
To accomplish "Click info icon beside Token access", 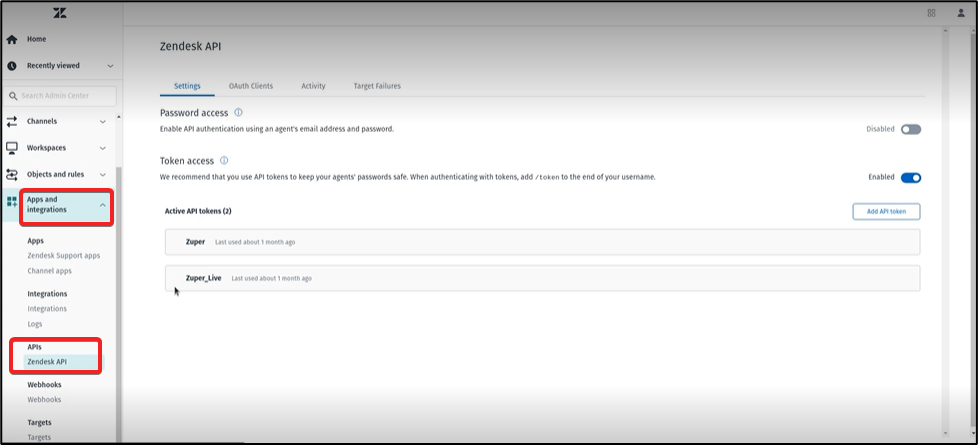I will point(224,160).
